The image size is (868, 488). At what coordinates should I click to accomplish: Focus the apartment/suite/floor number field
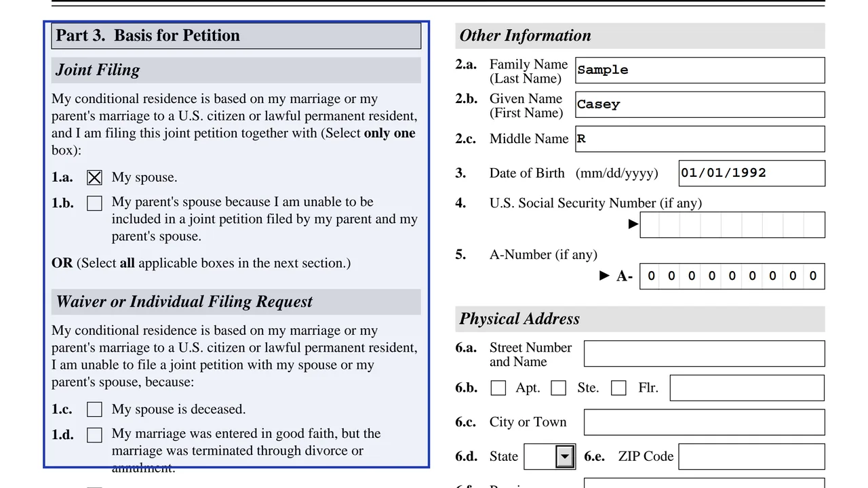point(747,388)
